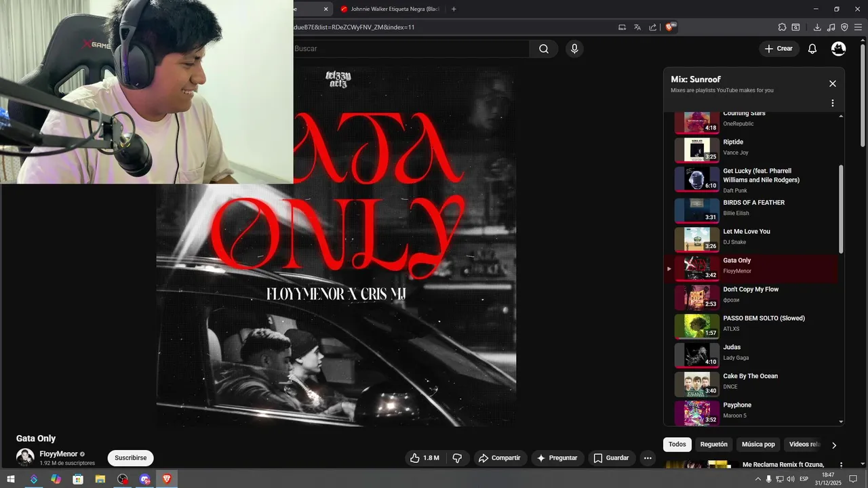This screenshot has width=868, height=488.
Task: Select the Música pop filter chip
Action: point(758,445)
